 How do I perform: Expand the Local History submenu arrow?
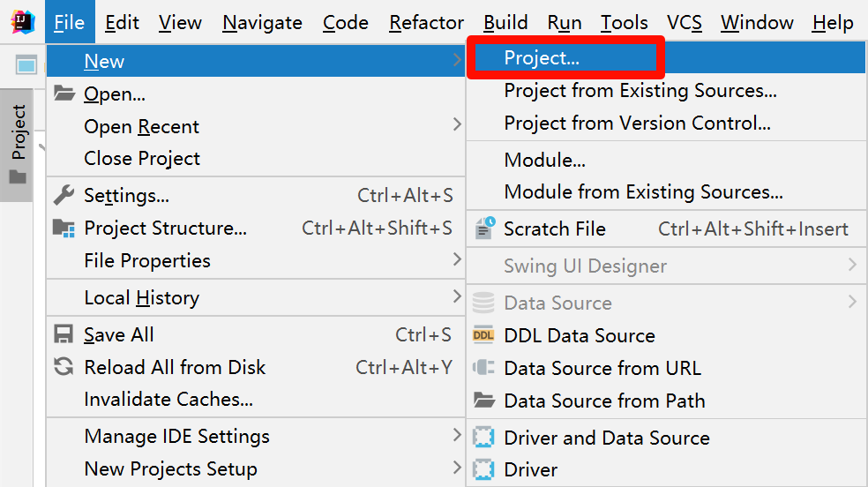pos(457,296)
